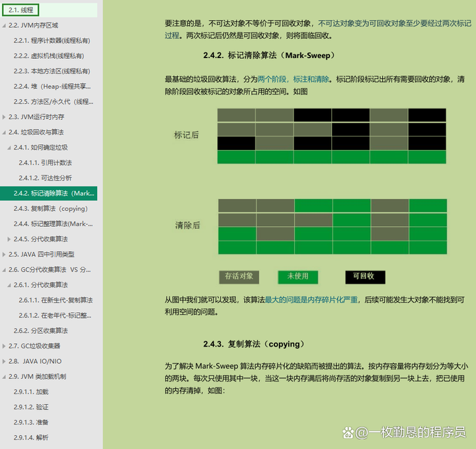Select 2.2.1. 程序计数器(线程私有) in outline
476x449 pixels.
pyautogui.click(x=52, y=41)
